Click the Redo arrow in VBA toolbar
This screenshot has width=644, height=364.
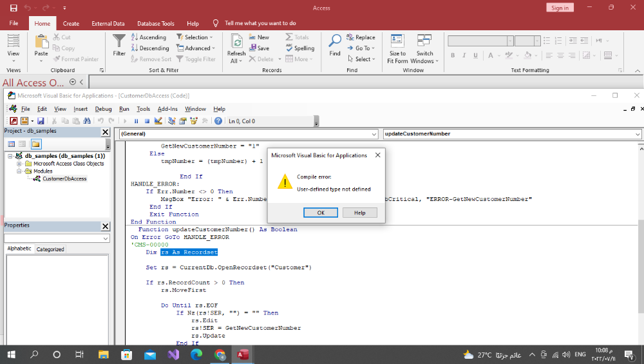(111, 120)
